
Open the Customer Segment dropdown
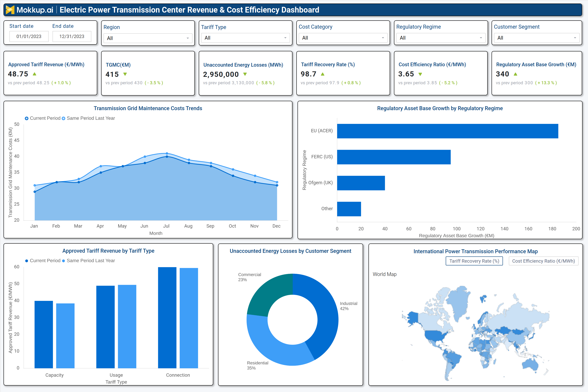[537, 38]
